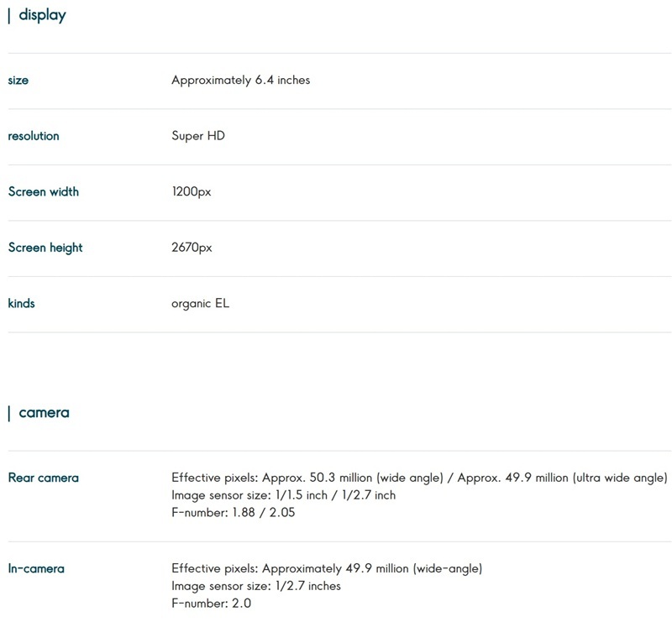
Task: Click the camera section heading
Action: coord(44,412)
